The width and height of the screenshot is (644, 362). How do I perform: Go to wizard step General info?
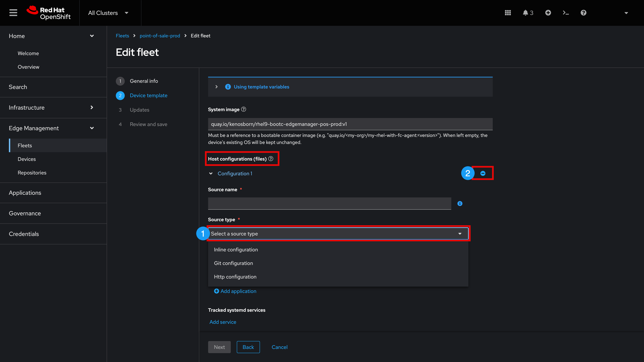click(144, 81)
